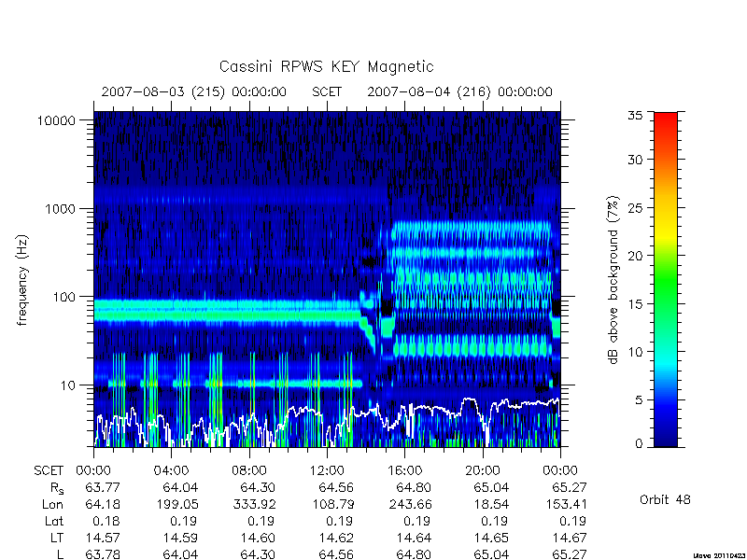The image size is (747, 560).
Task: Click the LT value "14.67"
Action: pos(570,538)
